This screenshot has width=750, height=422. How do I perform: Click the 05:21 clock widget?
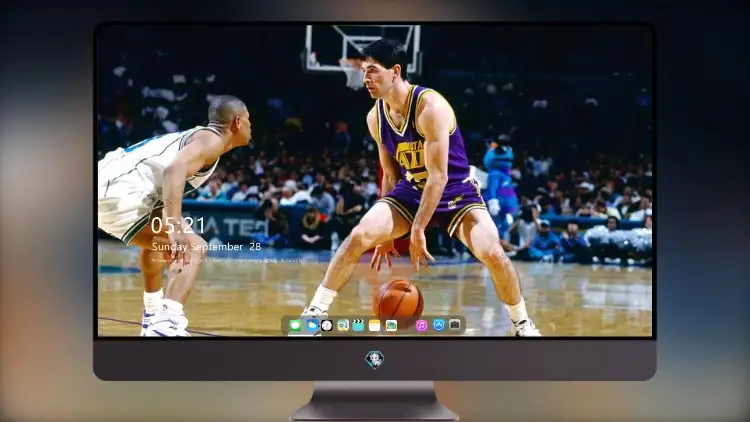point(178,225)
